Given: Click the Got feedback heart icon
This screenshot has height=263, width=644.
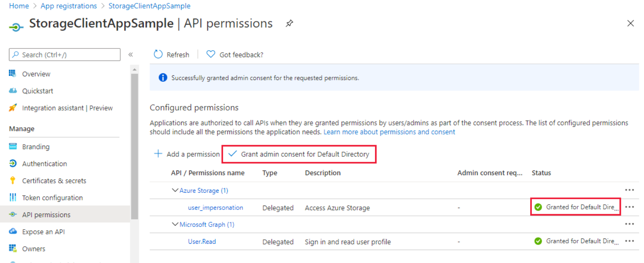Looking at the screenshot, I should pos(211,54).
